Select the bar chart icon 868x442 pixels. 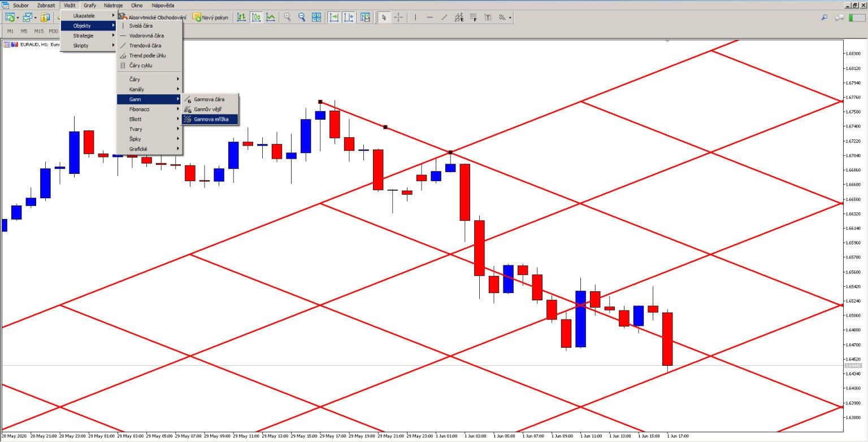coord(242,17)
